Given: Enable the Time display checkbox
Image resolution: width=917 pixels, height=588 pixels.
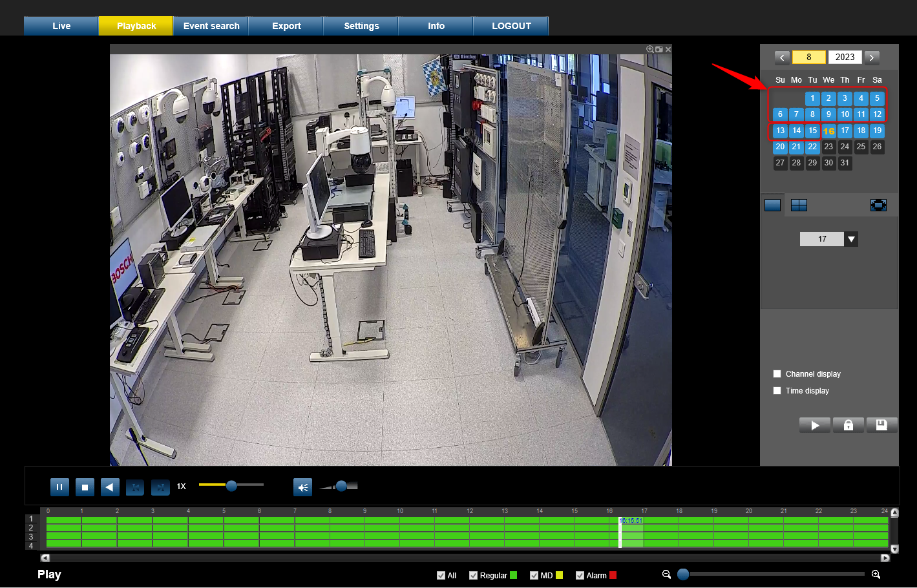Looking at the screenshot, I should click(x=777, y=391).
